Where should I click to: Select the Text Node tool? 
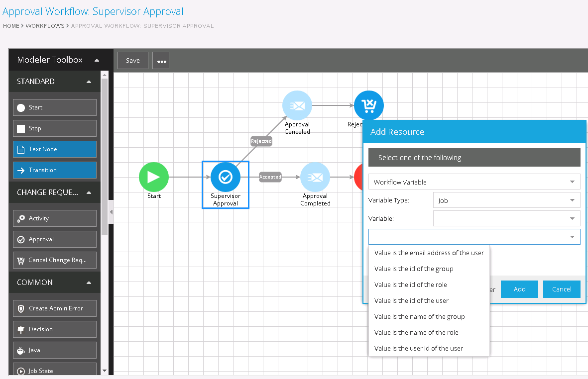pos(54,149)
